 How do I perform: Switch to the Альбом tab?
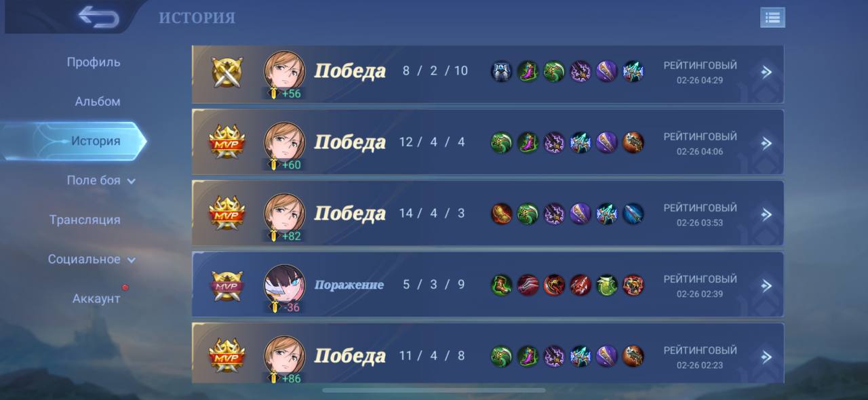point(98,102)
